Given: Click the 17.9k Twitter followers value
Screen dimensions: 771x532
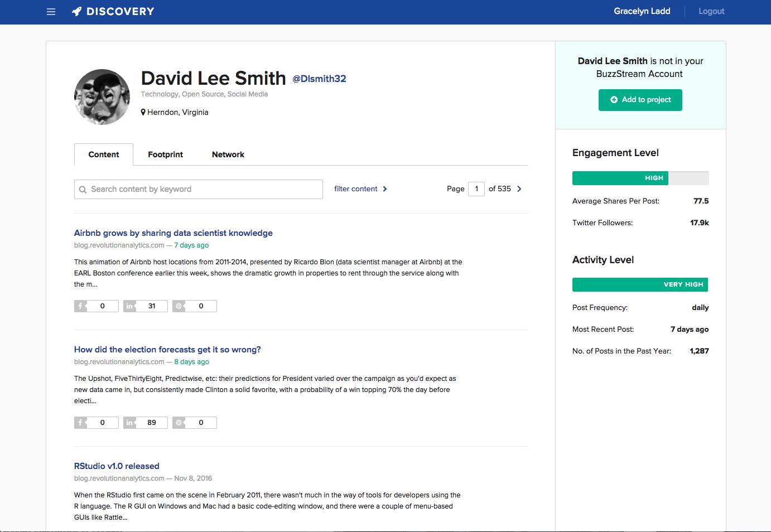Looking at the screenshot, I should click(700, 223).
